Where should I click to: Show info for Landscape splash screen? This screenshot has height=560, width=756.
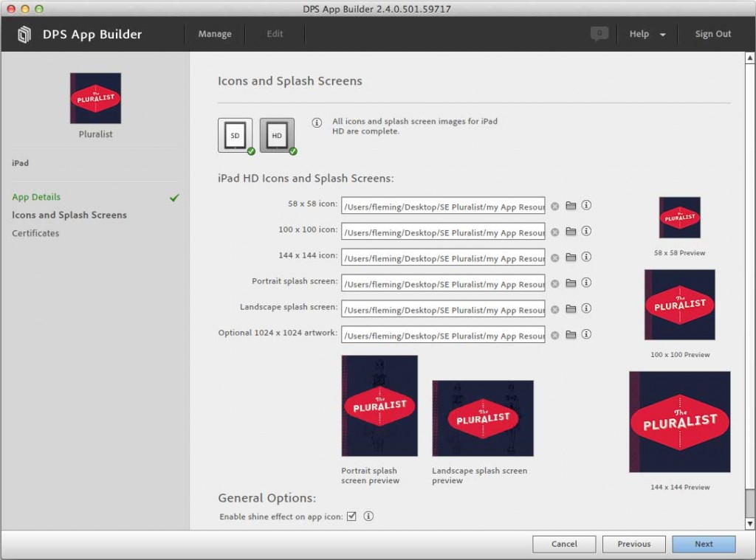(586, 308)
